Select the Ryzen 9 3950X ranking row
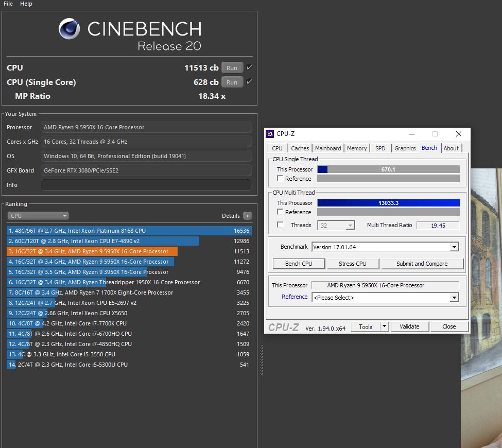The width and height of the screenshot is (502, 448). coord(129,272)
